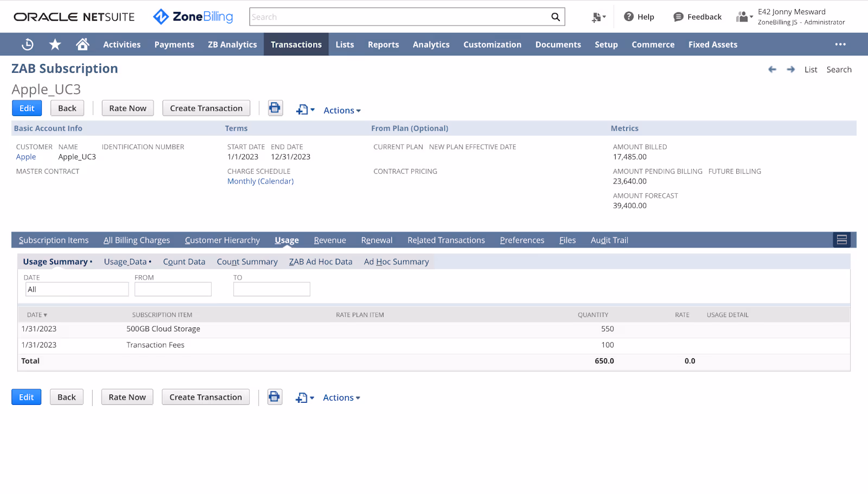Open the Recent Records clock icon

(x=28, y=45)
